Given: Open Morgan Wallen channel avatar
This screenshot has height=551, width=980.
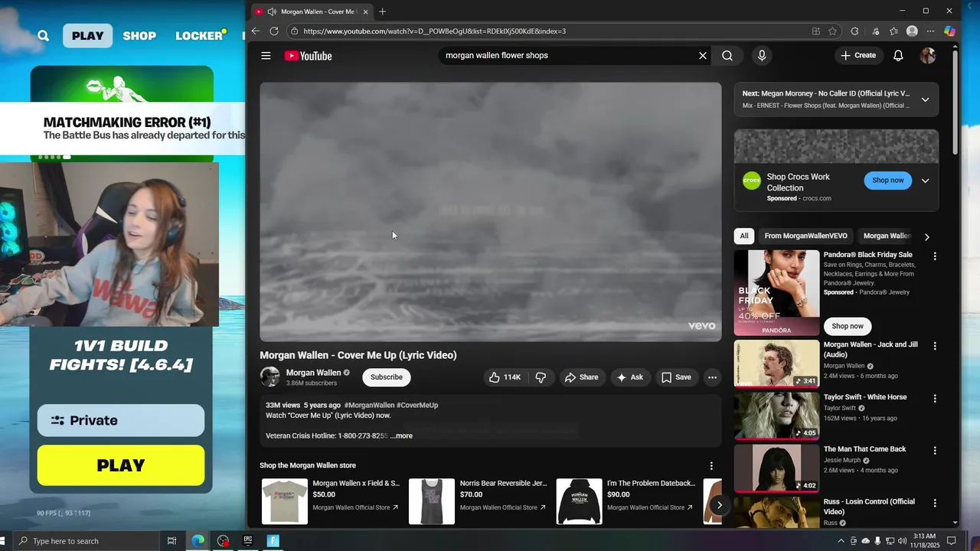Looking at the screenshot, I should (269, 377).
